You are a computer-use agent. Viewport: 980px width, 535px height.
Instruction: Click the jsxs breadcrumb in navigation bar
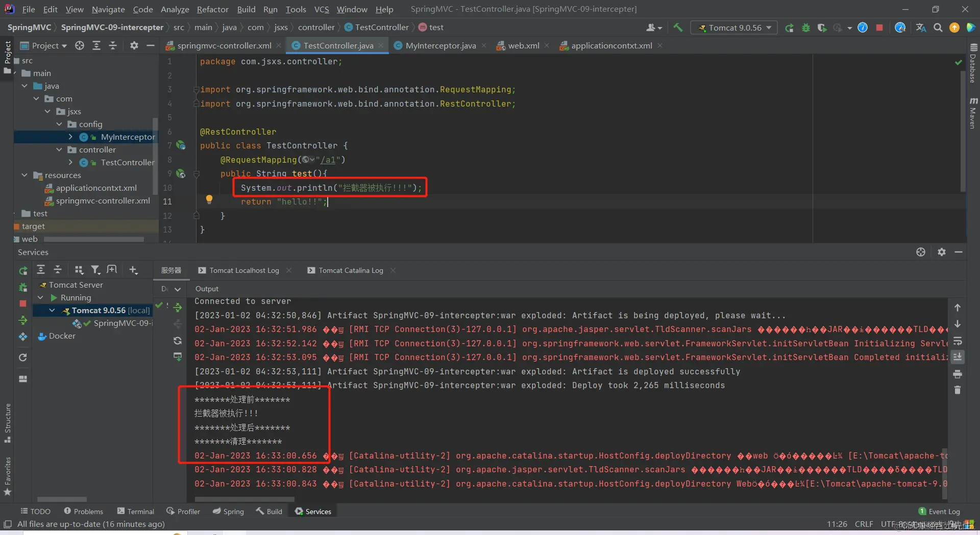click(x=281, y=28)
